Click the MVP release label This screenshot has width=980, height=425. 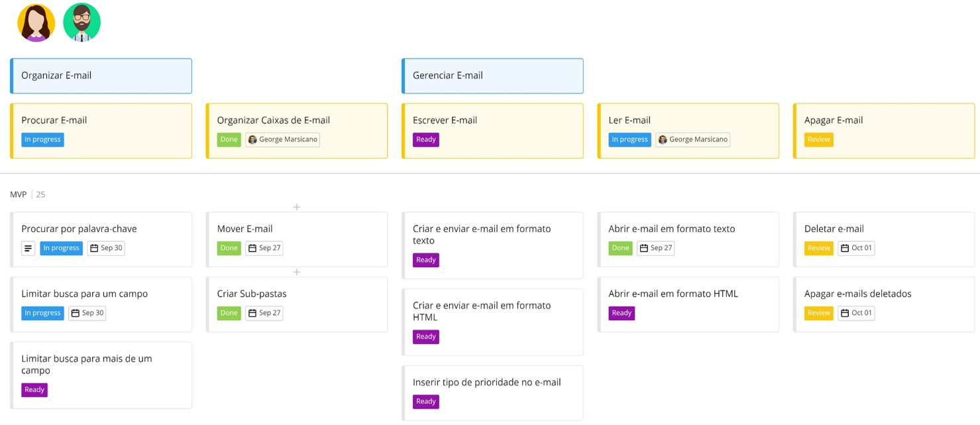point(18,195)
